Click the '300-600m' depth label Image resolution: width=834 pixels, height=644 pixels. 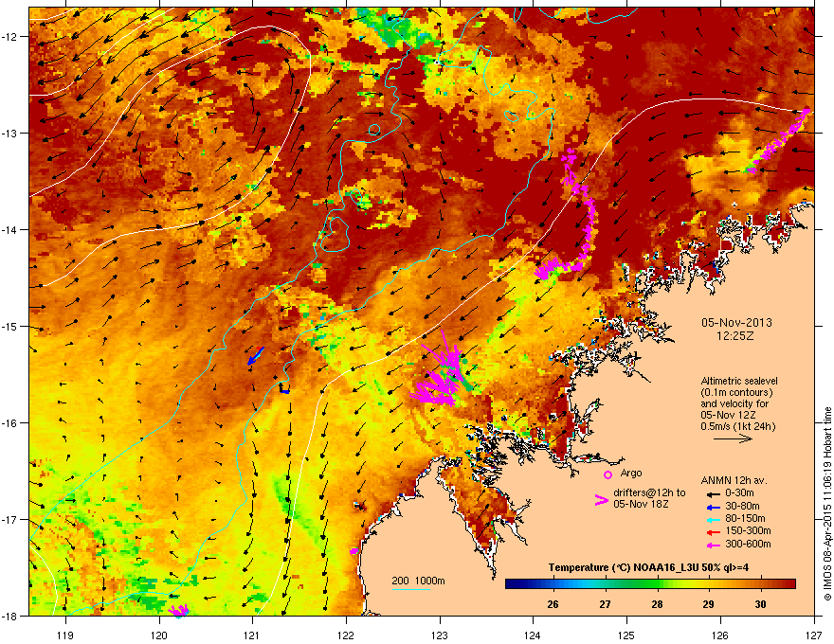click(x=748, y=545)
